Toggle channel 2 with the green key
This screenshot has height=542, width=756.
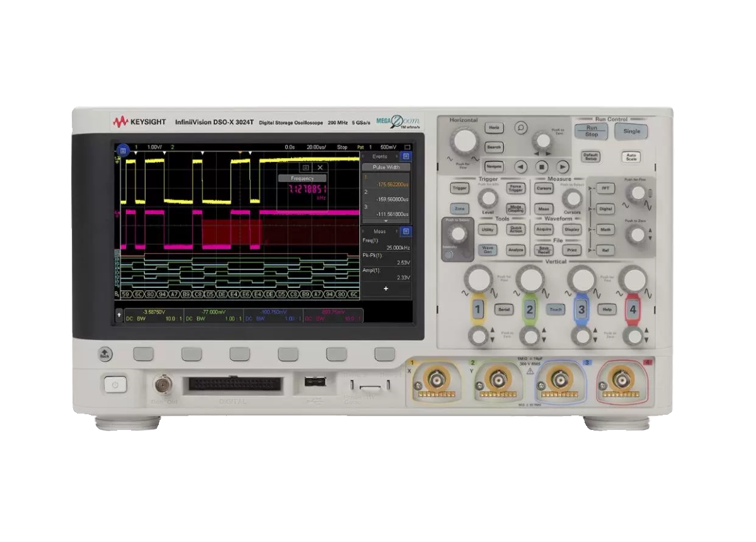click(x=530, y=309)
